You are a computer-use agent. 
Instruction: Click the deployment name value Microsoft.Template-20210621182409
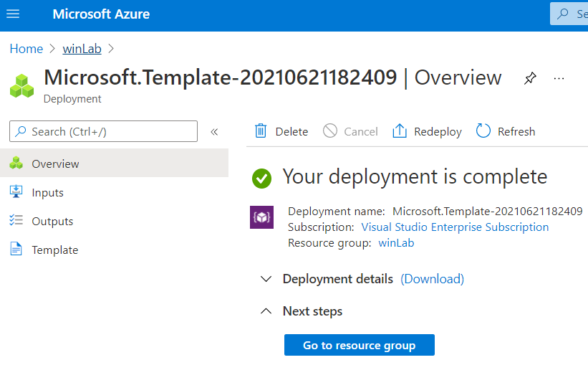(488, 212)
